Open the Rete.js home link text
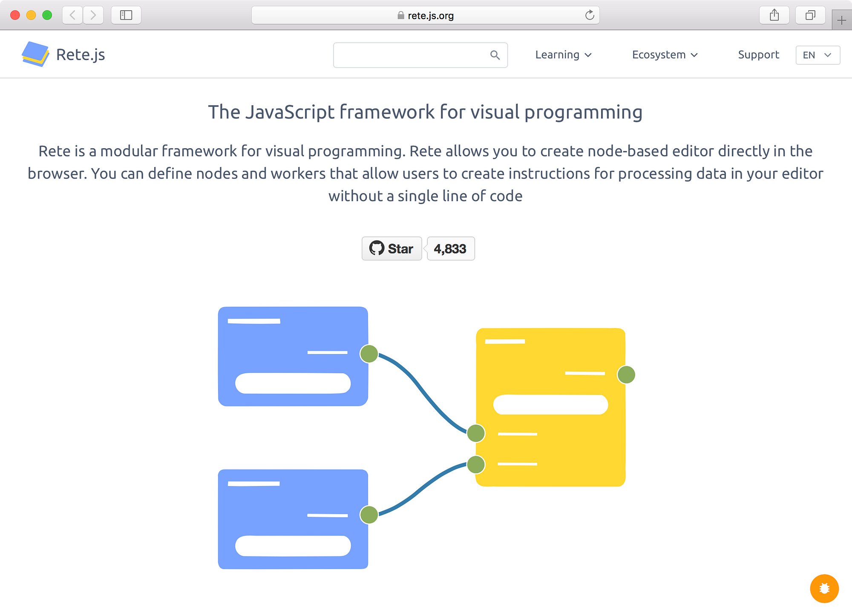This screenshot has height=616, width=852. pyautogui.click(x=81, y=55)
